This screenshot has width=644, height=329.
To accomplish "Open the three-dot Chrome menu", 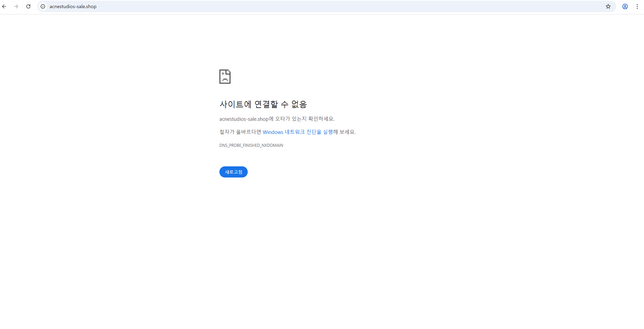I will pyautogui.click(x=637, y=6).
